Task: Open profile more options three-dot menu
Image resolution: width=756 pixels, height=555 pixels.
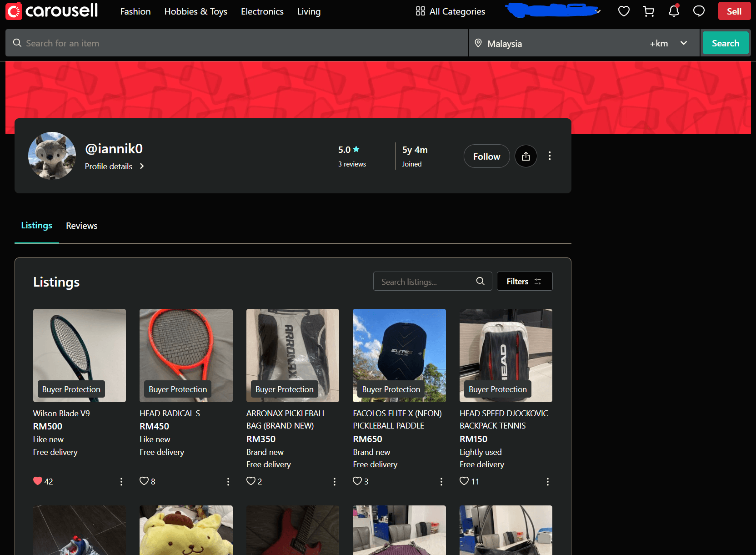Action: click(550, 156)
